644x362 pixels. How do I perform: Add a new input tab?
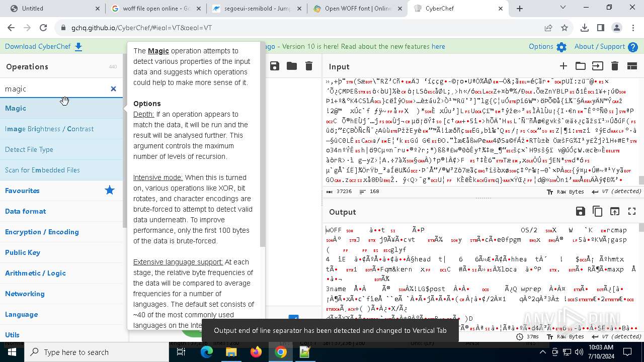coord(563,66)
